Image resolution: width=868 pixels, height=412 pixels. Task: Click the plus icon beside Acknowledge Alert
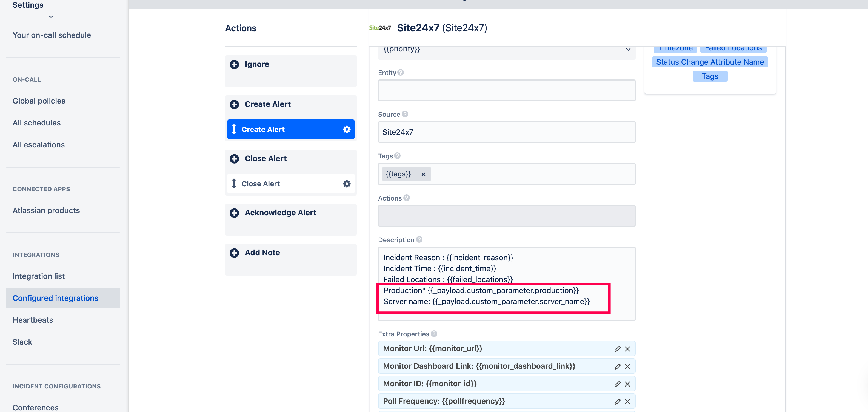(234, 213)
